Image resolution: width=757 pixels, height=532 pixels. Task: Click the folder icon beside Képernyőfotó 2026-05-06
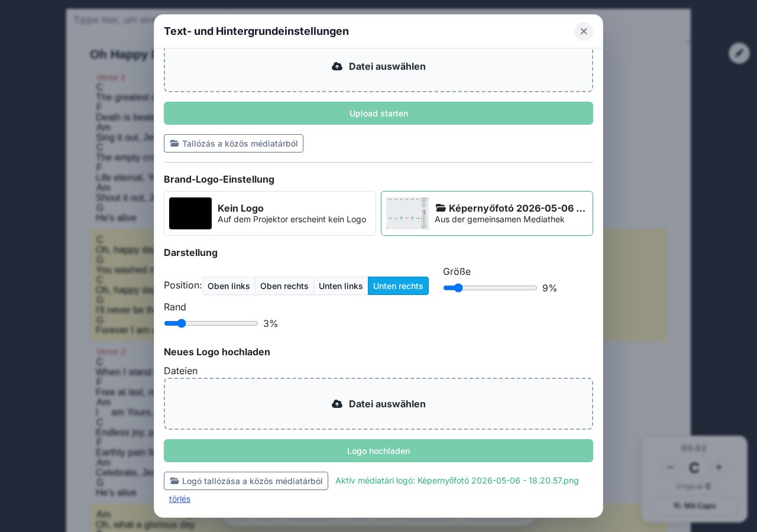(x=441, y=208)
